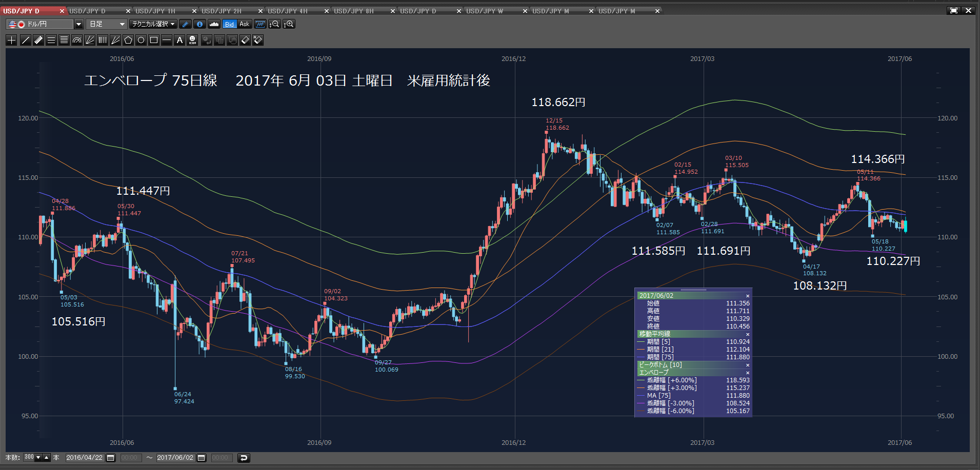
Task: Hide the ピークボトム [10] section
Action: click(748, 365)
